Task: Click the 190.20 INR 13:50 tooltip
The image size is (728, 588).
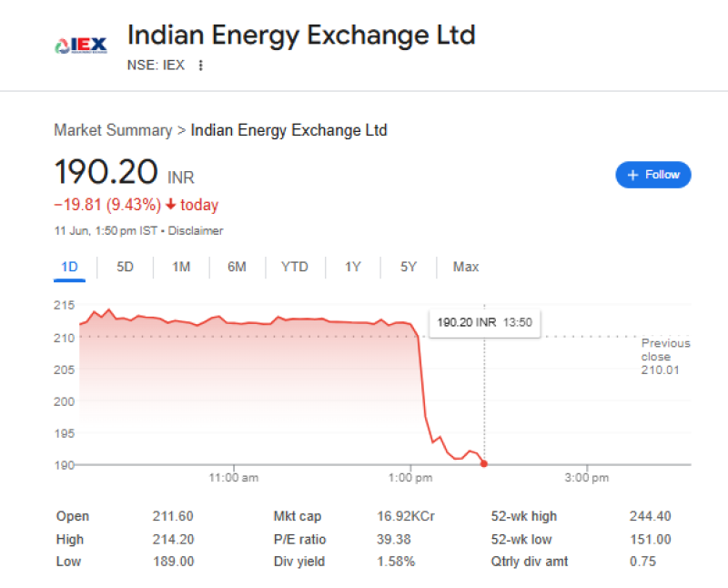Action: (x=484, y=322)
